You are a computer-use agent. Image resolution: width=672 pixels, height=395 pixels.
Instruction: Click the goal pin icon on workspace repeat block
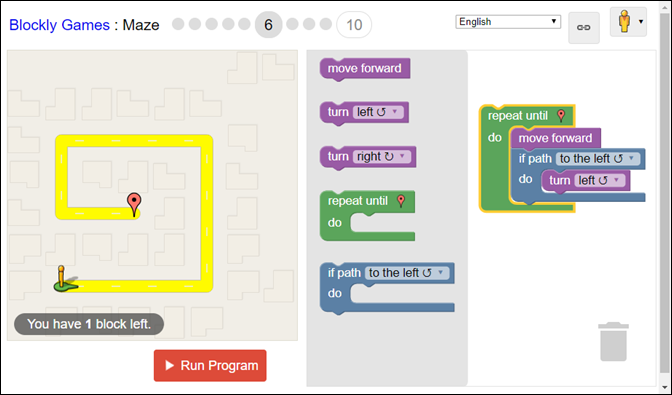tap(561, 115)
